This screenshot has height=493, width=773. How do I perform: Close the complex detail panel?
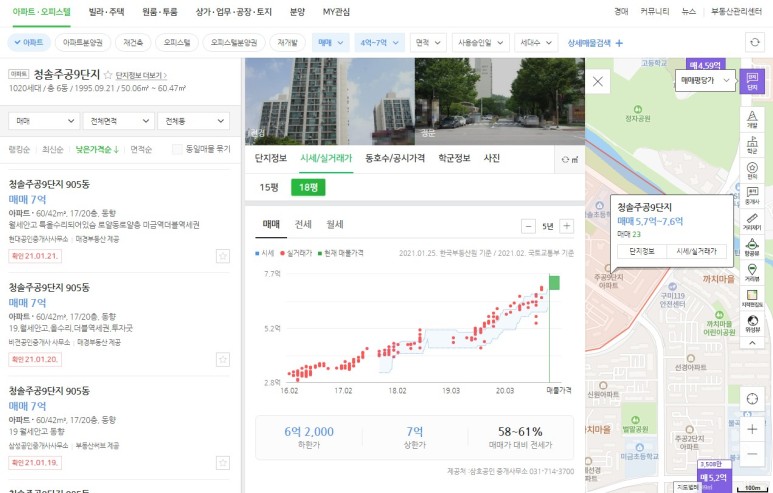(597, 81)
